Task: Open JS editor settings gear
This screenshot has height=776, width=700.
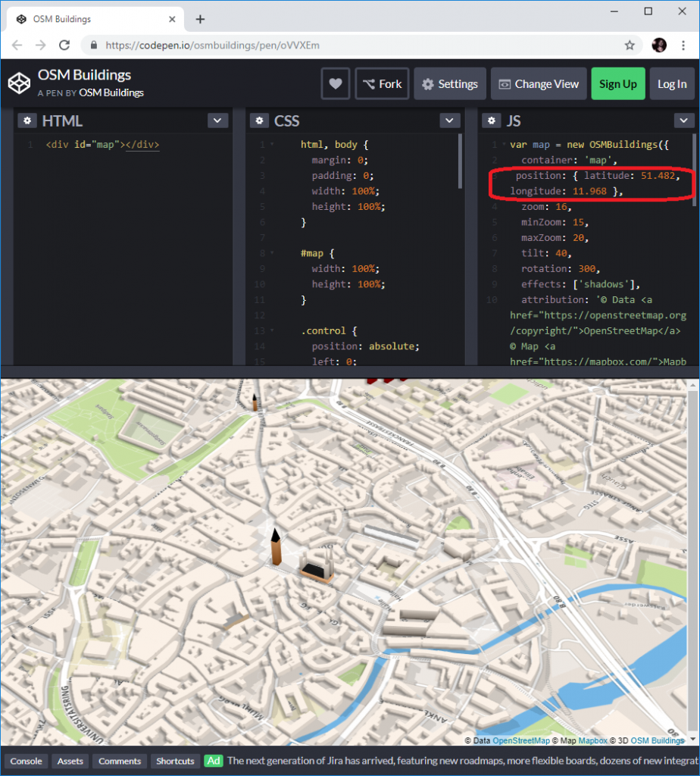Action: pos(492,121)
